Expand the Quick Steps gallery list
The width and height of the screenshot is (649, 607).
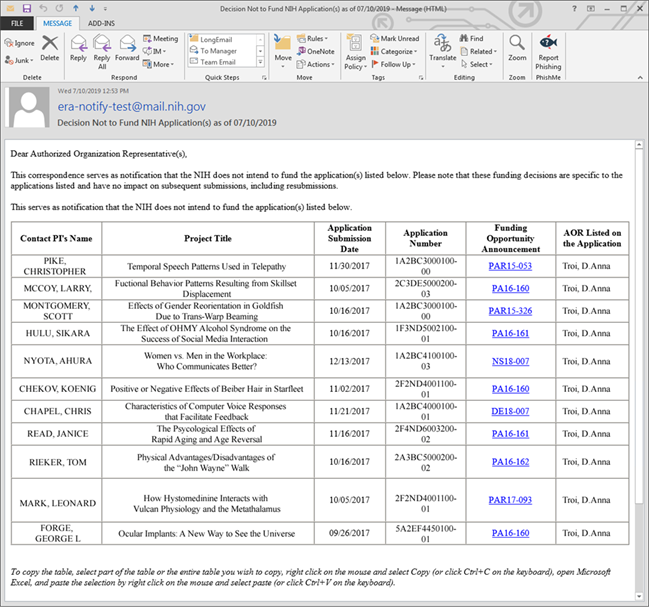260,62
